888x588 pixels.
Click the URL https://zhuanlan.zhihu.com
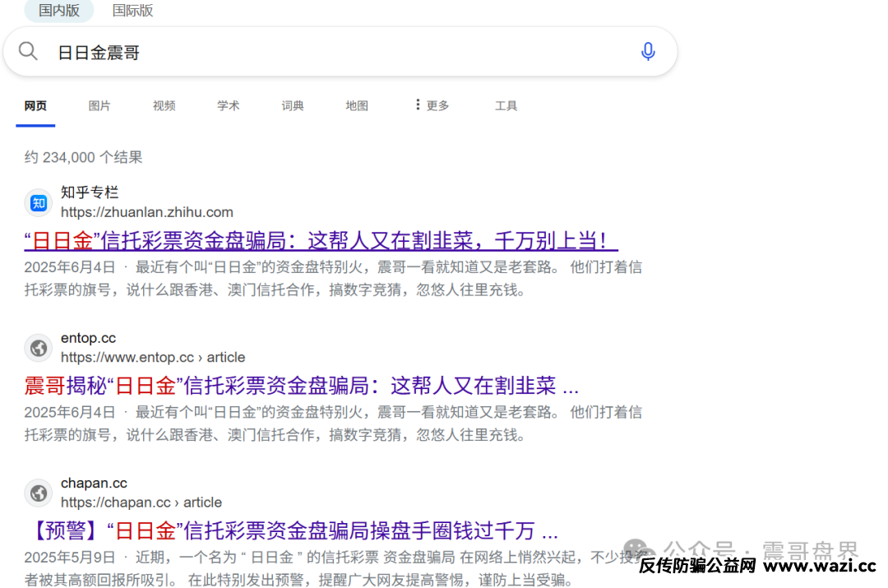pyautogui.click(x=146, y=212)
